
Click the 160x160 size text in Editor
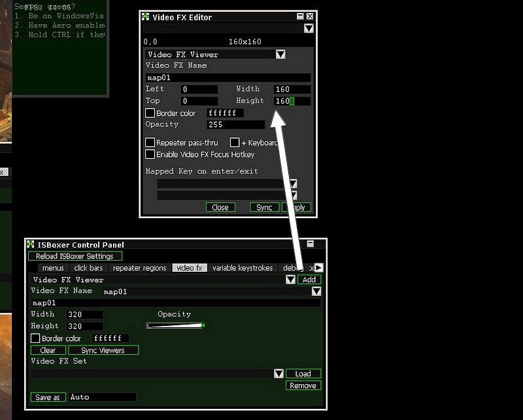coord(245,42)
